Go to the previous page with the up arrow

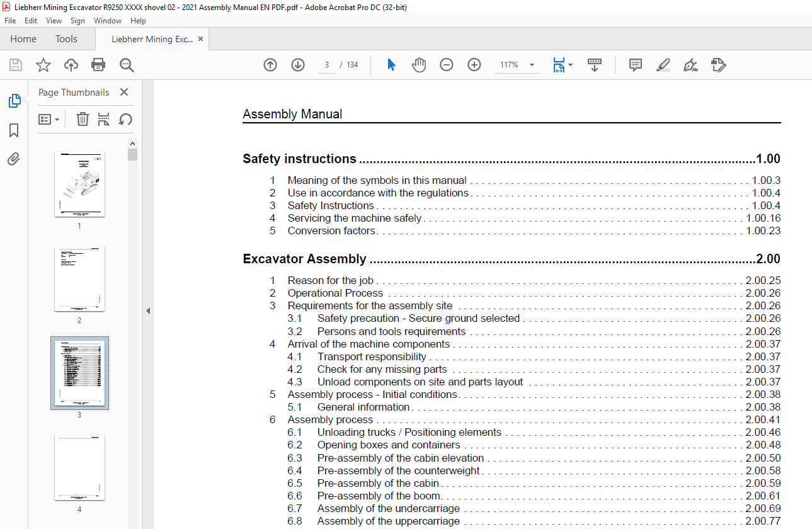(270, 65)
